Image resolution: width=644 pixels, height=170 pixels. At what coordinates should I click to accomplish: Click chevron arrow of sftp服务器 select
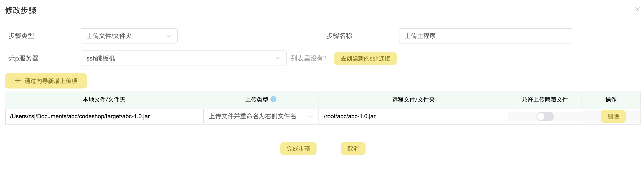278,58
